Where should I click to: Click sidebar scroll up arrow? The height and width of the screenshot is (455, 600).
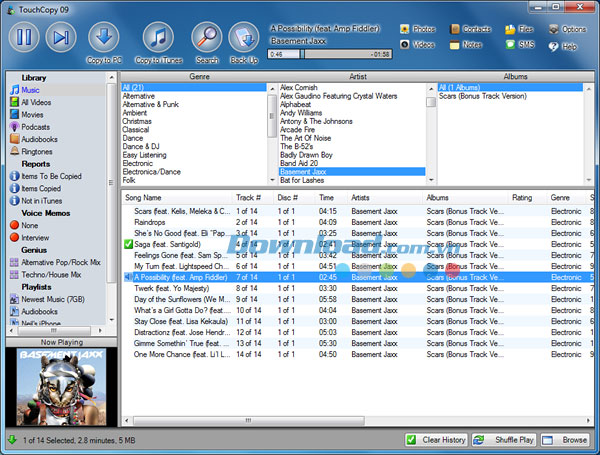coord(111,77)
